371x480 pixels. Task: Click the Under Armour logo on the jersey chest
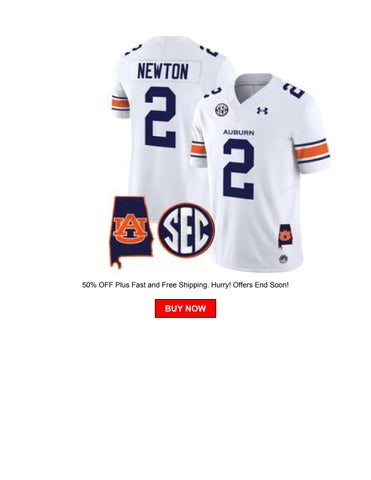(262, 111)
